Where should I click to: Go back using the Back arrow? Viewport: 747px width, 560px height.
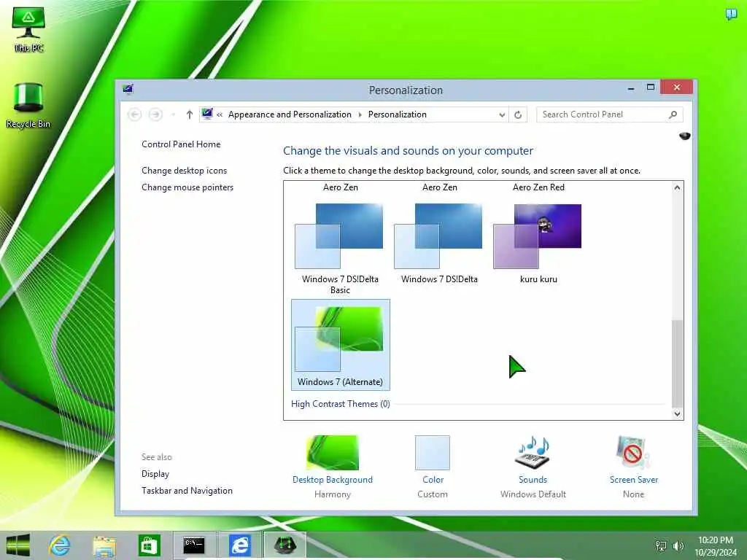[x=134, y=114]
